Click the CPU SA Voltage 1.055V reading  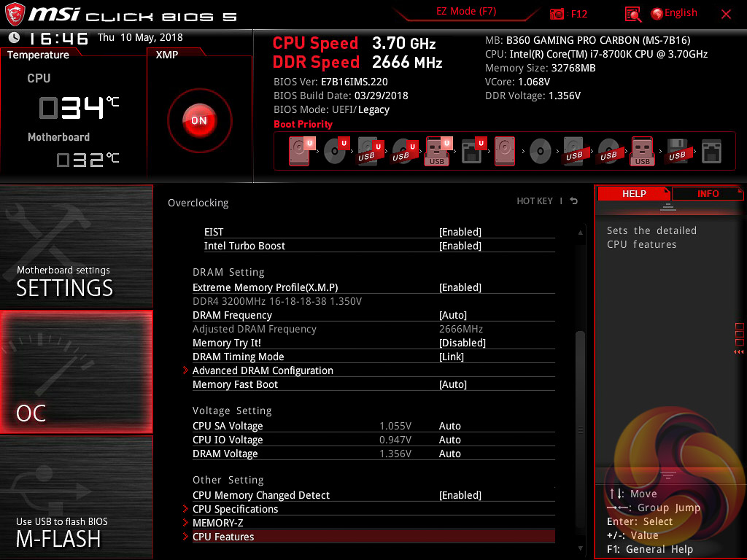pyautogui.click(x=395, y=426)
